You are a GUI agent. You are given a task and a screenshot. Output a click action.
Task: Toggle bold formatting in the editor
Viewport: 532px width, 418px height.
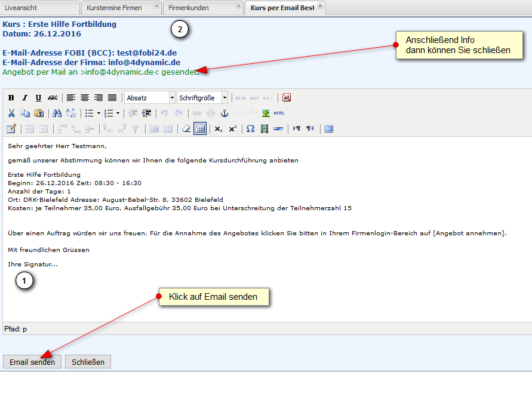(11, 98)
